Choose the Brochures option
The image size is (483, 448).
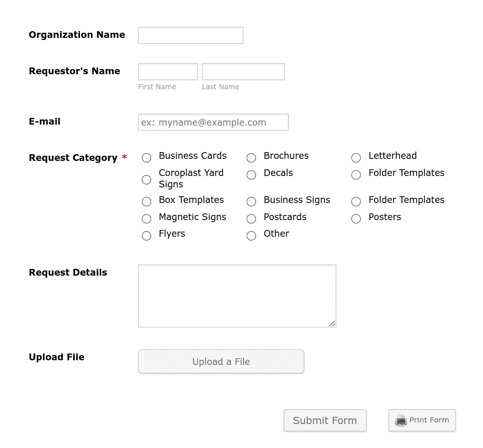[251, 158]
